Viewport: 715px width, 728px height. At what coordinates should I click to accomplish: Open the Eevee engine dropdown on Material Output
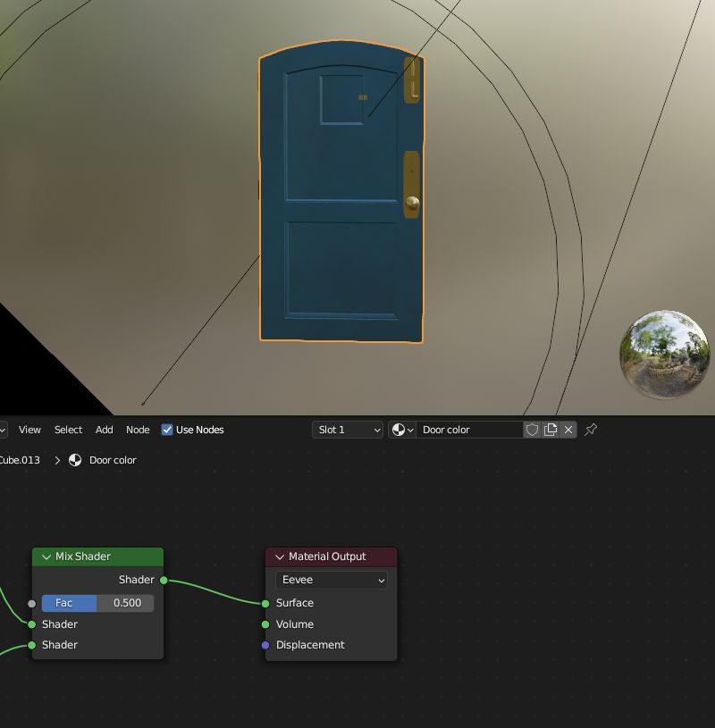pos(331,580)
